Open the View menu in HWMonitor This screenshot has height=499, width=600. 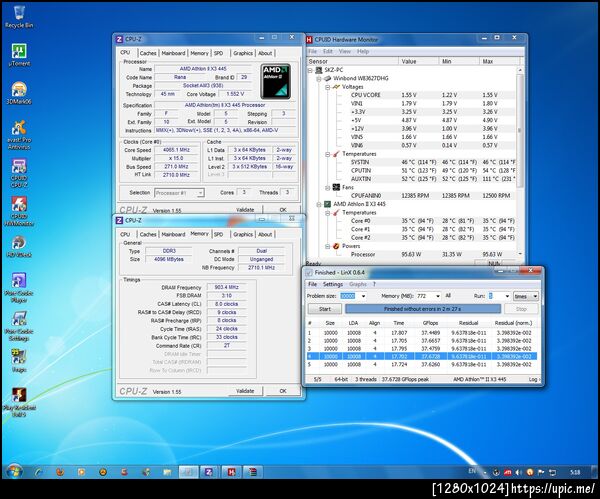click(344, 51)
